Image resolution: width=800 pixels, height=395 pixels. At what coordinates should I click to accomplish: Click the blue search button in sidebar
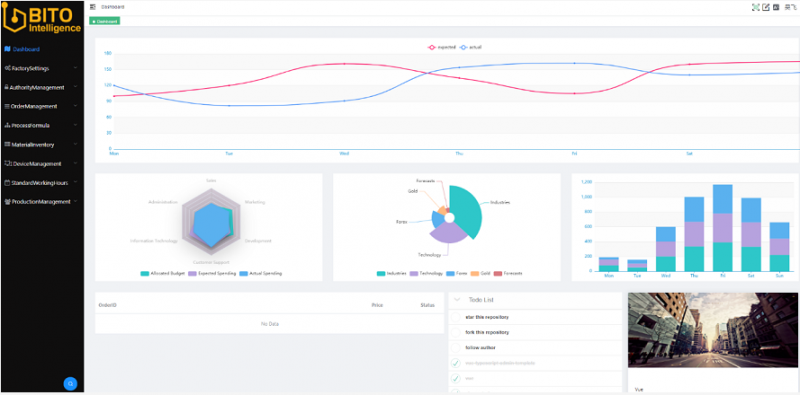pyautogui.click(x=70, y=384)
